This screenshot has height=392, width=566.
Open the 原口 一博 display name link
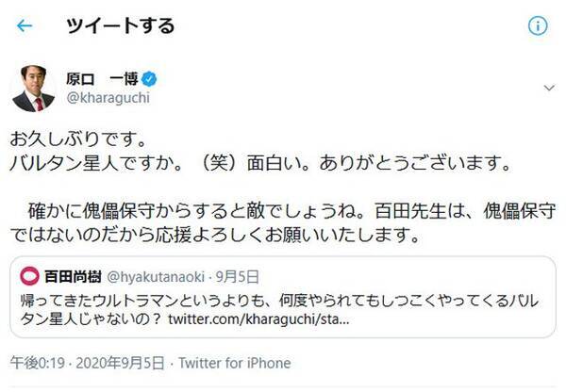point(98,78)
